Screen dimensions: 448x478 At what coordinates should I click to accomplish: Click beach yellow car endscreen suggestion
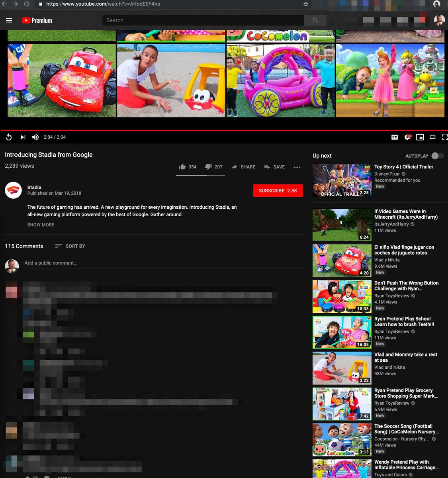coord(171,80)
